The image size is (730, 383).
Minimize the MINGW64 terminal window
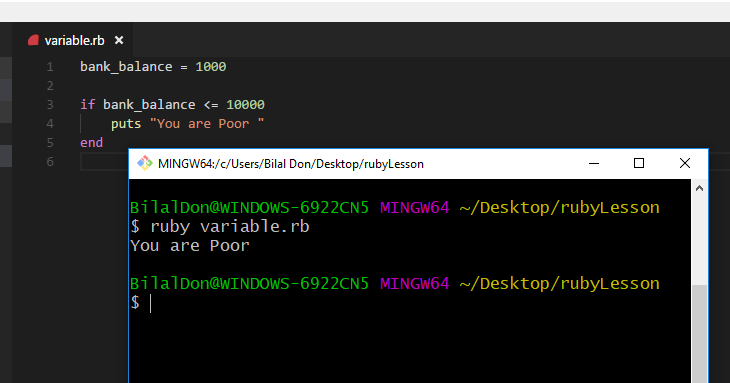[x=594, y=163]
